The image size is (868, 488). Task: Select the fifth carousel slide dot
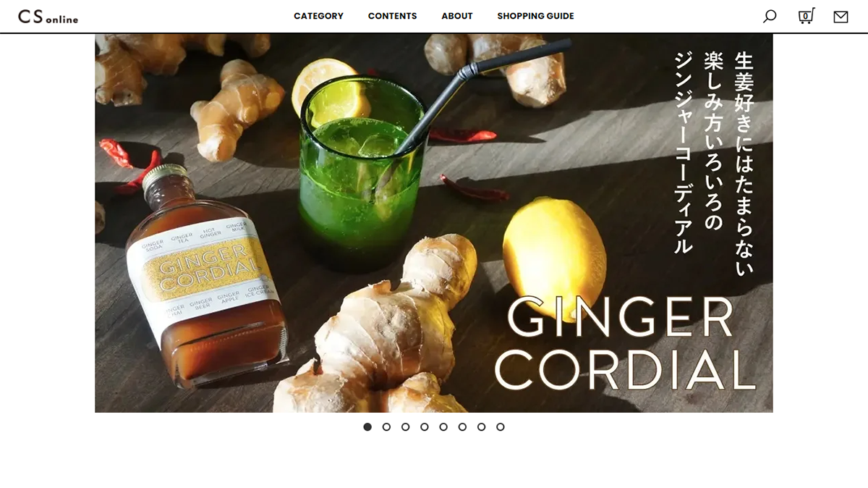click(x=443, y=427)
